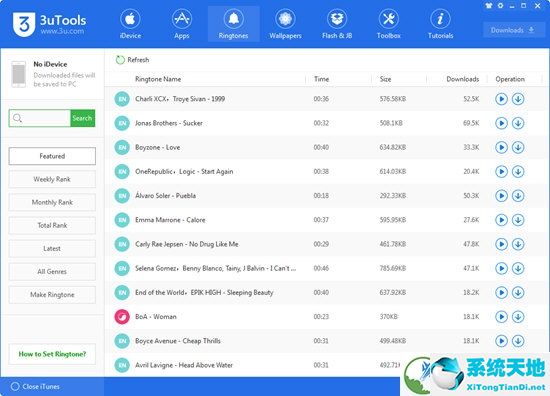The height and width of the screenshot is (396, 550).
Task: Click the Refresh icon
Action: tap(120, 60)
